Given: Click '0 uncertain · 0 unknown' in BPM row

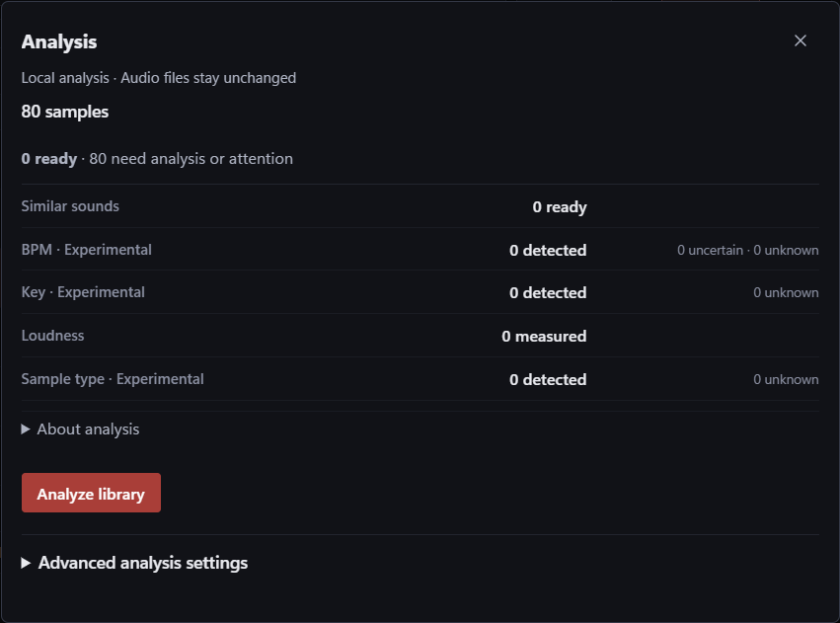Looking at the screenshot, I should click(747, 250).
